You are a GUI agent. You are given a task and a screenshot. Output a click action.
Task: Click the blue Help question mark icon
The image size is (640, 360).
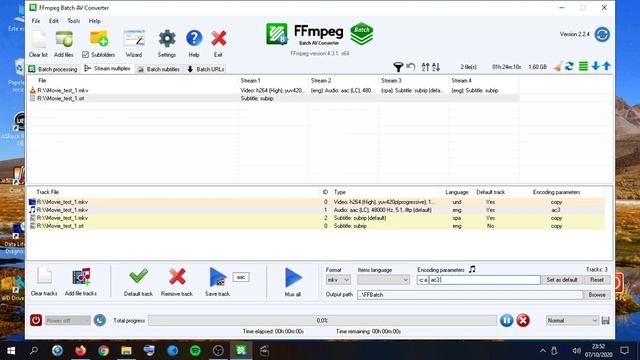tap(194, 38)
